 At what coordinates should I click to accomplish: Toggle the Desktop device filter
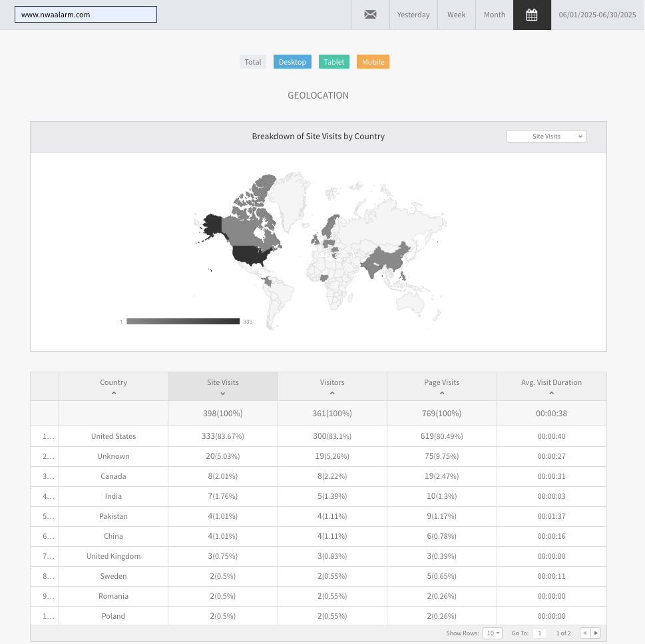pos(292,62)
